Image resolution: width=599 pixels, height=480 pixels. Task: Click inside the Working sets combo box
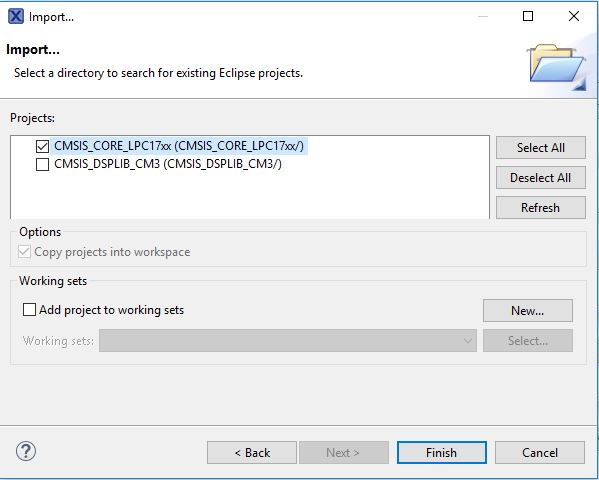point(288,341)
